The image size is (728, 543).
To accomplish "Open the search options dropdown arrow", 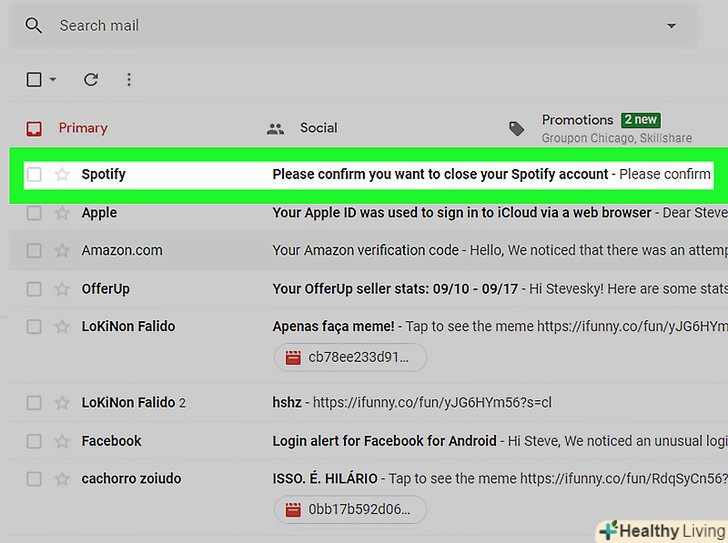I will [x=671, y=26].
